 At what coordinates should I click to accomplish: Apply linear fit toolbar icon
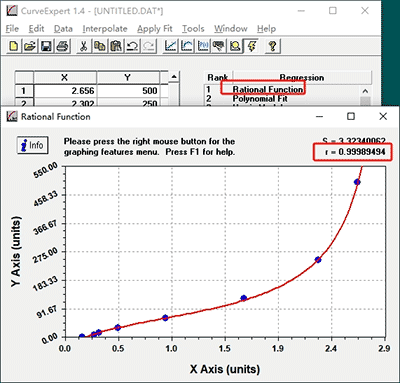[x=170, y=46]
